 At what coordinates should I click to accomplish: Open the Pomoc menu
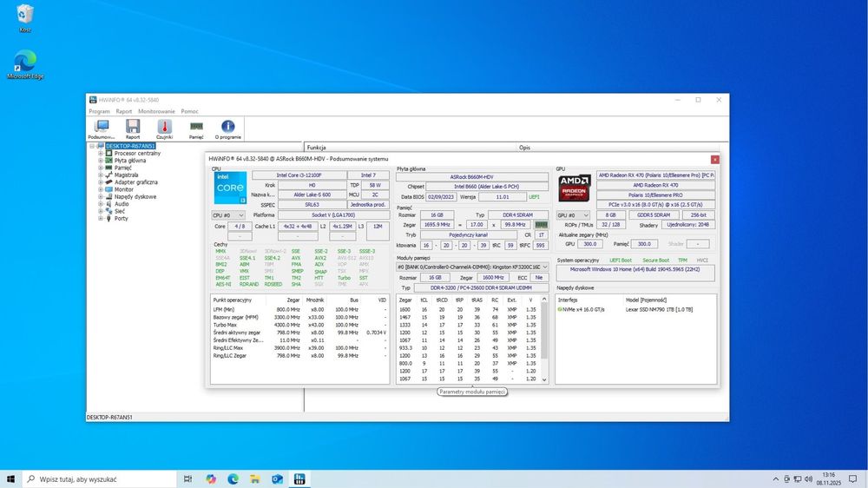(x=189, y=111)
